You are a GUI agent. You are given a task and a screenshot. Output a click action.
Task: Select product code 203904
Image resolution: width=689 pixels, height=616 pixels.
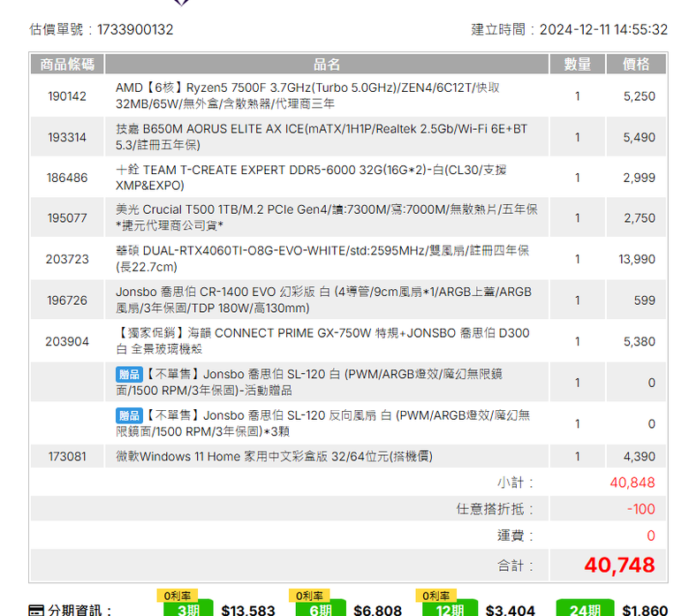pyautogui.click(x=67, y=342)
